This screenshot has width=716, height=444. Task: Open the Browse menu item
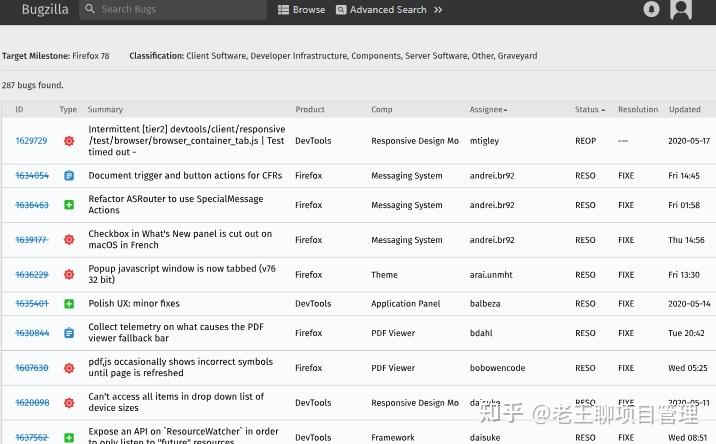[302, 10]
